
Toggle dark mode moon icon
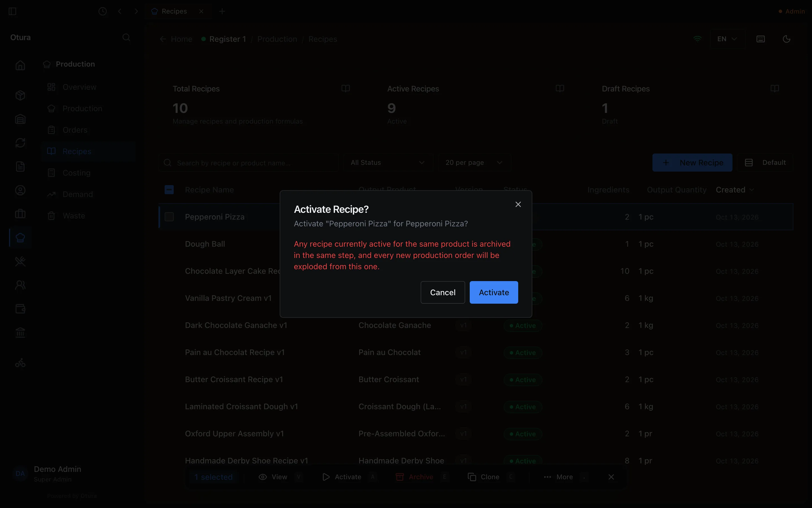point(787,39)
